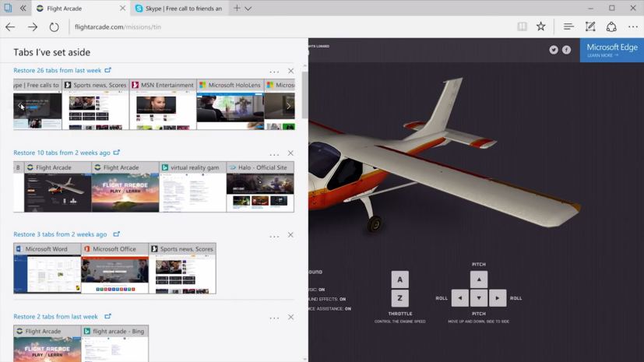Open the web note pen icon

tap(590, 26)
